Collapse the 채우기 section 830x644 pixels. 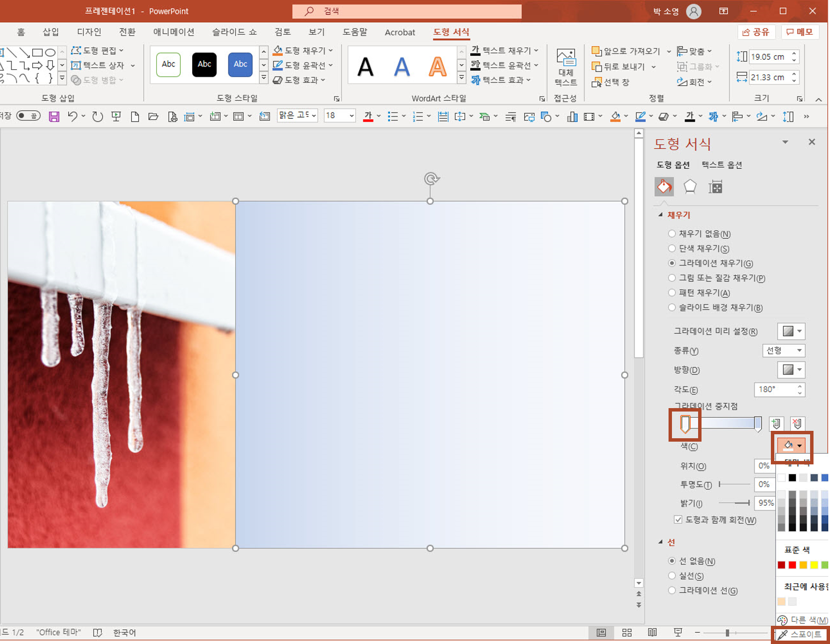point(661,215)
